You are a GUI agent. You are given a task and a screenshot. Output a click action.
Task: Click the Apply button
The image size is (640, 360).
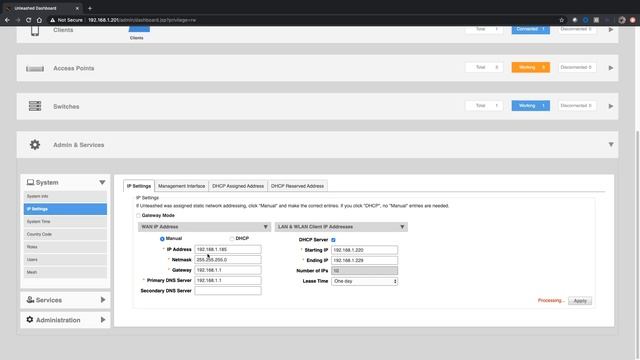(x=580, y=301)
